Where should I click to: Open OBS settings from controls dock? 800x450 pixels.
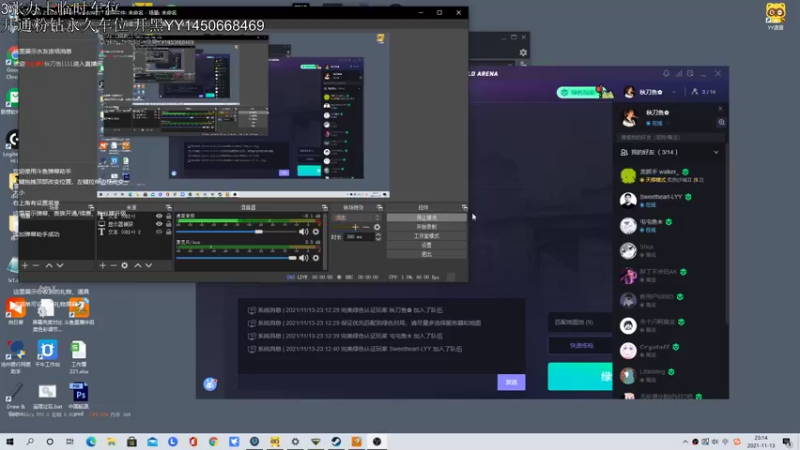(427, 245)
